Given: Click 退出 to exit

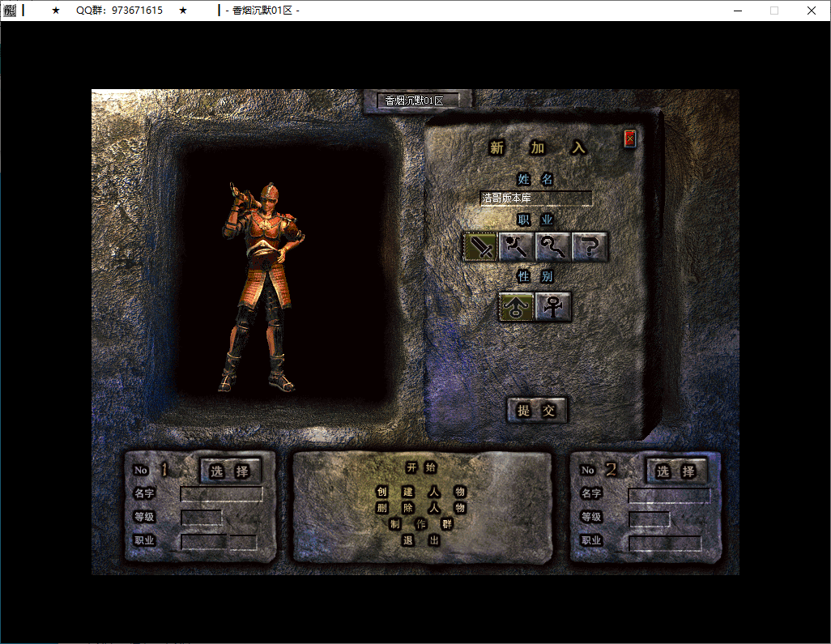Looking at the screenshot, I should pos(421,540).
